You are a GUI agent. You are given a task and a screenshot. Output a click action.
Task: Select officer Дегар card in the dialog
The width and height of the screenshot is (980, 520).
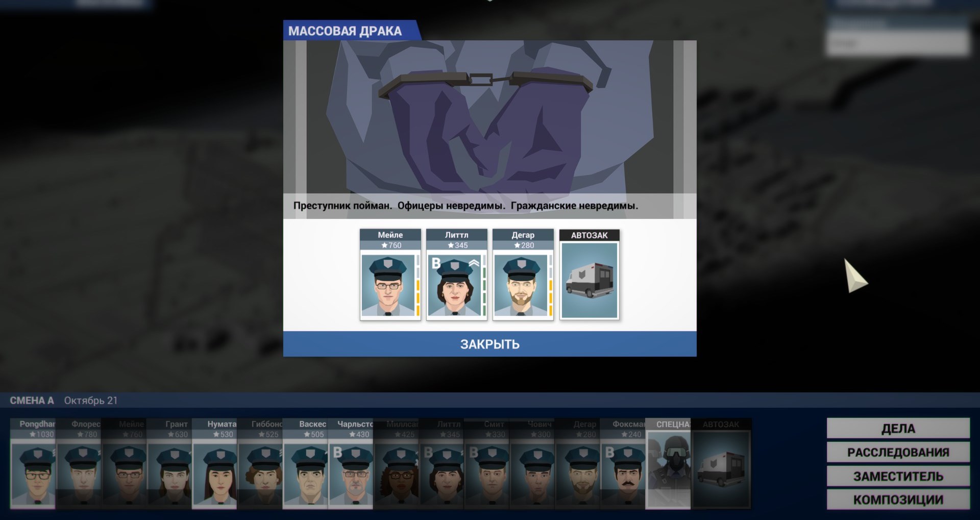523,275
